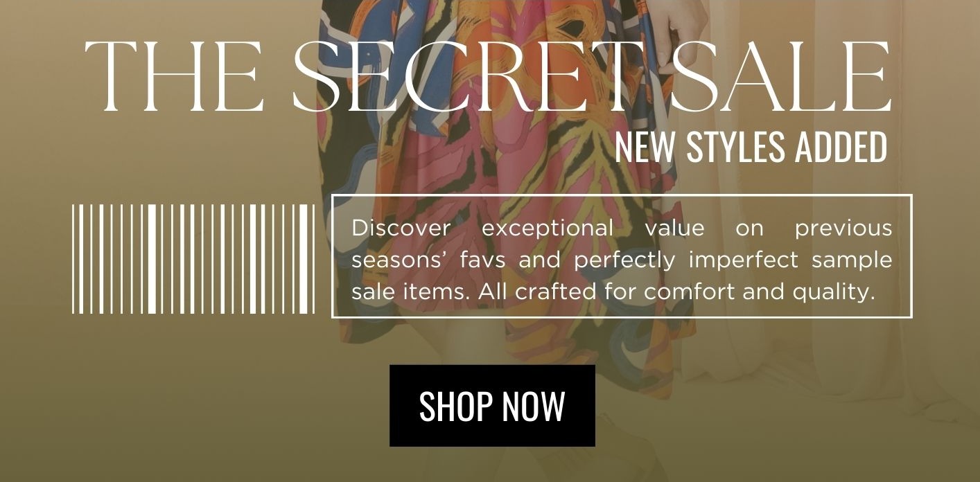Click the word THE in the headline
This screenshot has height=482, width=980.
click(175, 77)
